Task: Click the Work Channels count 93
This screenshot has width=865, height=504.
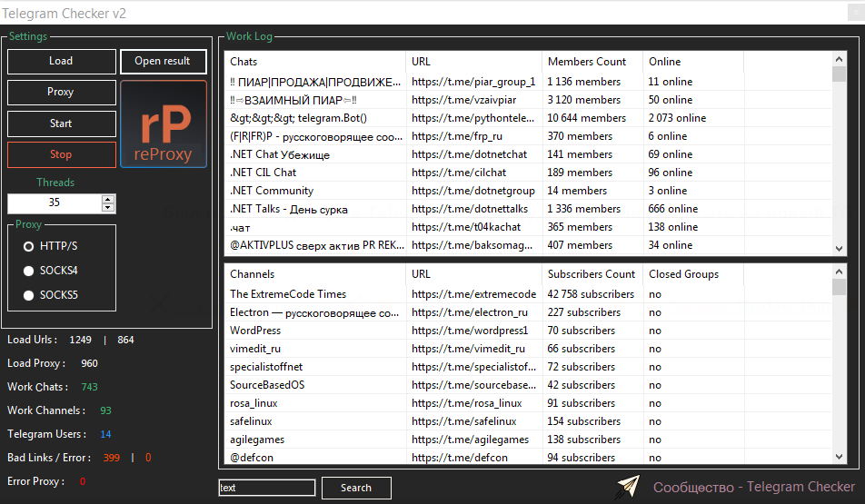Action: (106, 410)
